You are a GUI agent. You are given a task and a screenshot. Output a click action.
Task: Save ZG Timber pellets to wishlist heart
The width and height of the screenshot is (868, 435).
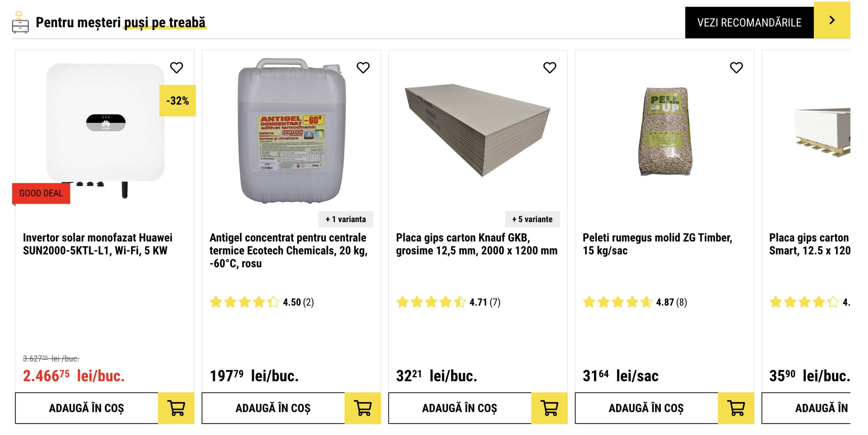coord(736,68)
